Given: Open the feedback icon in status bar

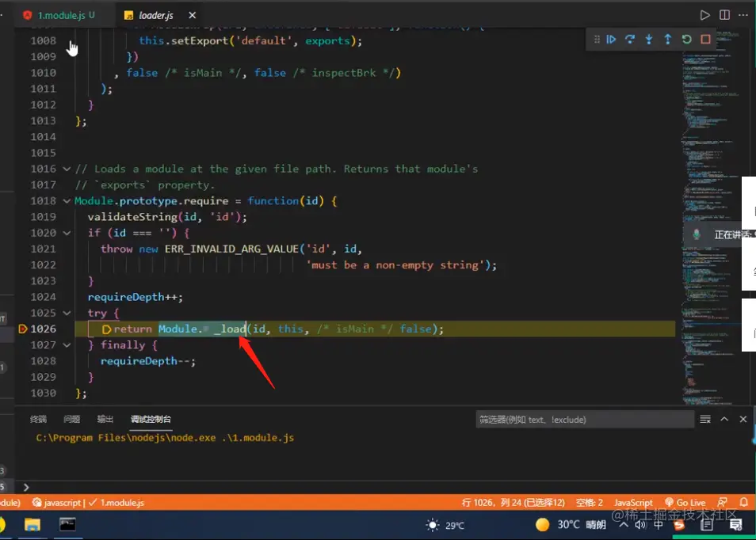Looking at the screenshot, I should [x=722, y=503].
